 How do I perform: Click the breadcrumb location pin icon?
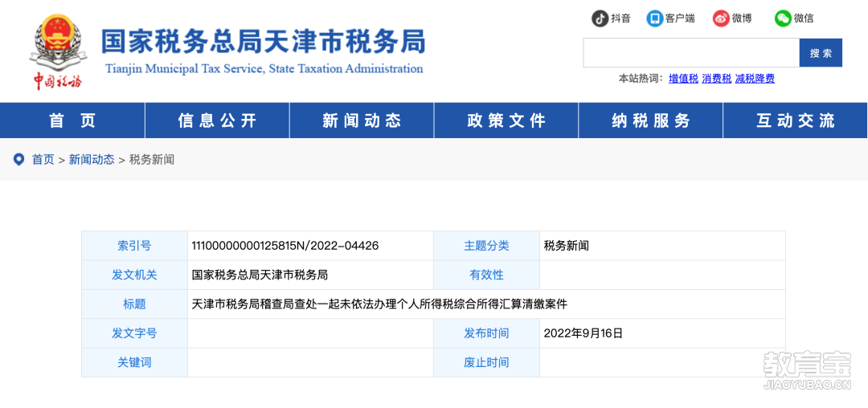click(18, 160)
